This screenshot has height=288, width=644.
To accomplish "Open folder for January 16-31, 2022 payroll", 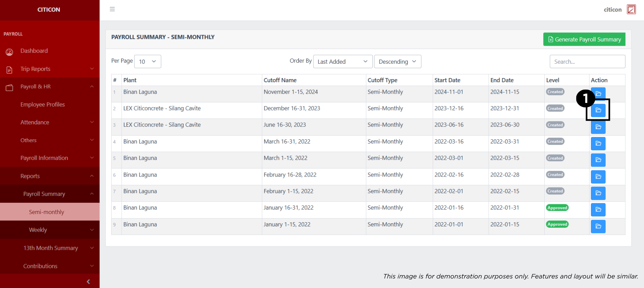I will (598, 210).
